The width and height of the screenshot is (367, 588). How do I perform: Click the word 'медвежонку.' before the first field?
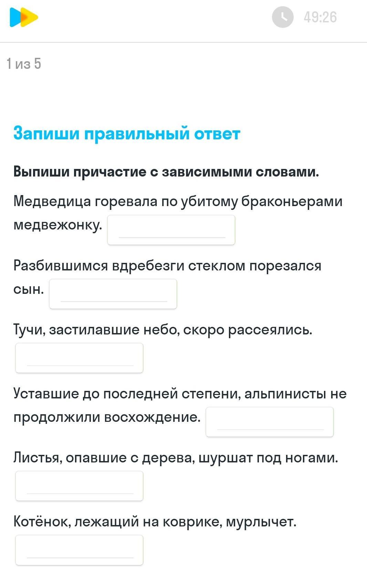[58, 225]
